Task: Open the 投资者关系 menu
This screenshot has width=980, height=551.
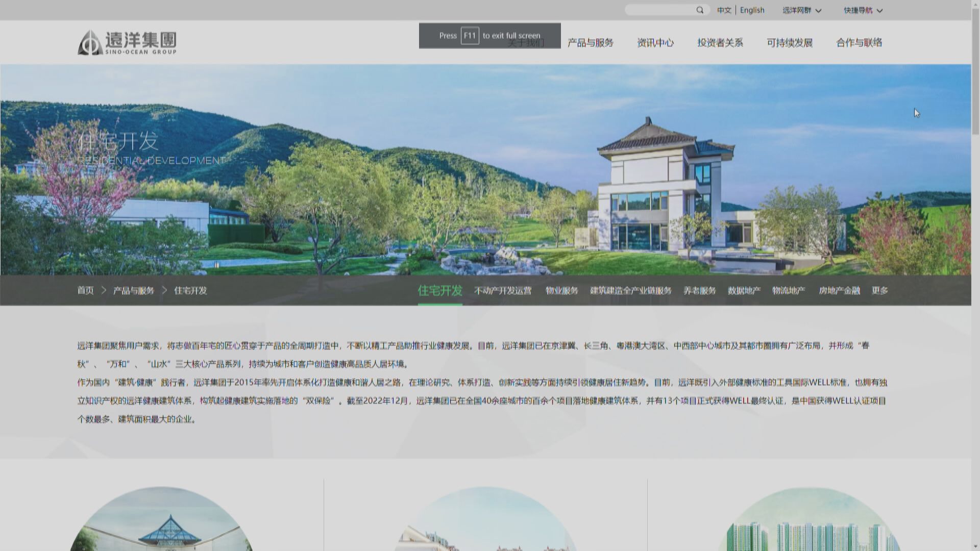Action: tap(720, 43)
